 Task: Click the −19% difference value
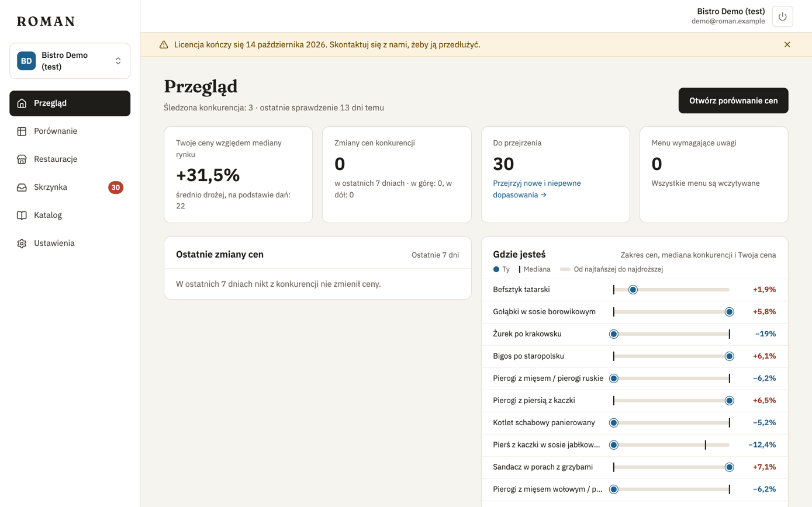[765, 334]
